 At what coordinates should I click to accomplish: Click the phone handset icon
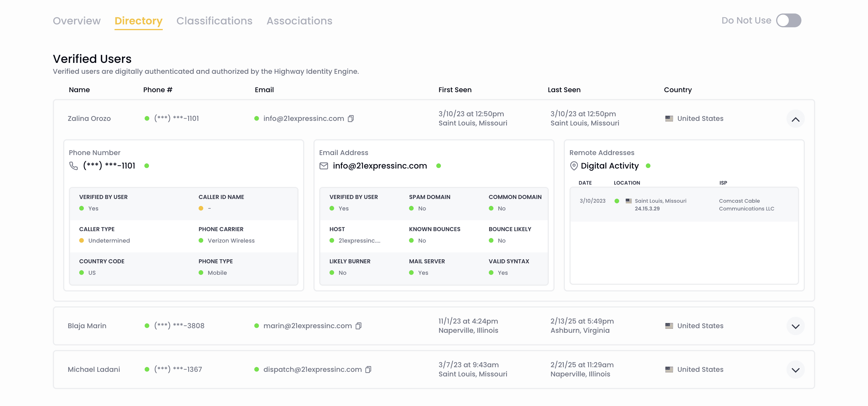tap(73, 166)
